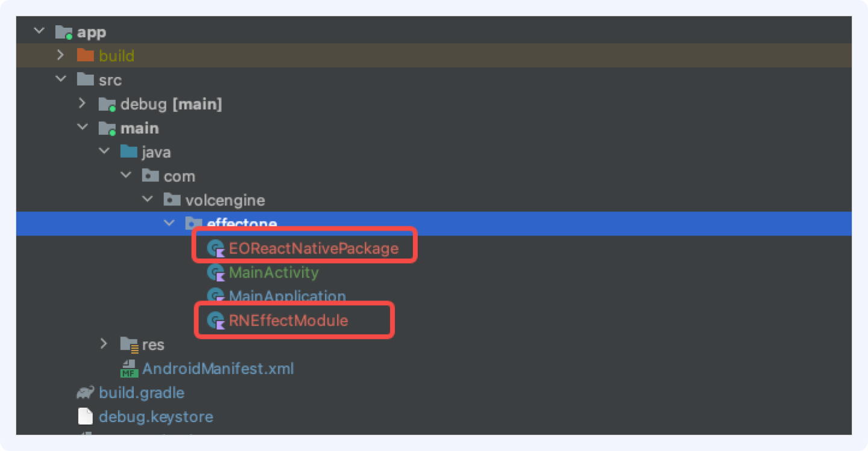Click the build.gradle elephant icon
The height and width of the screenshot is (451, 868).
(x=86, y=393)
